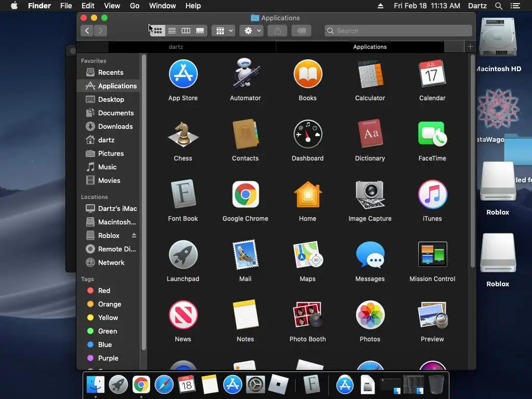
Task: Eject the Roblox volume in sidebar
Action: click(134, 235)
